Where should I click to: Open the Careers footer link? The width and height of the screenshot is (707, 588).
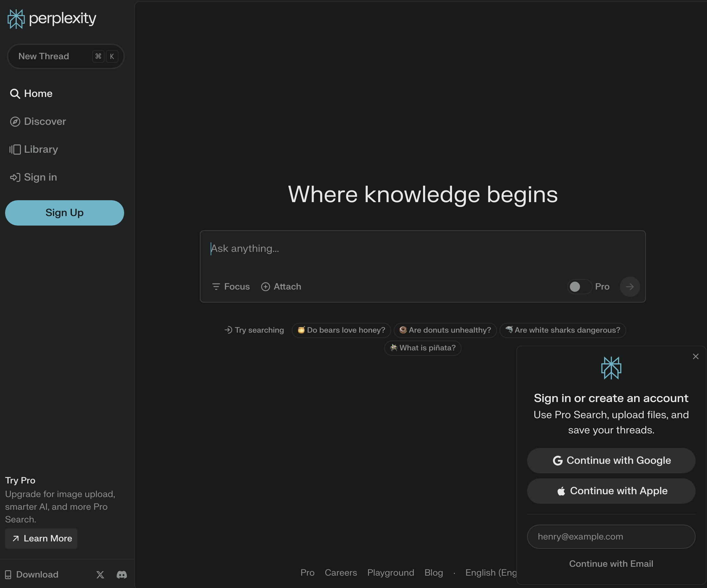click(x=341, y=572)
